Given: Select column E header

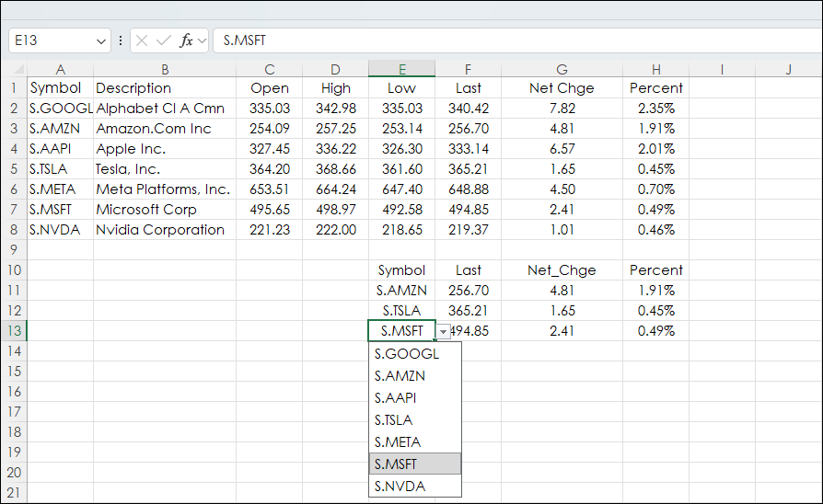Looking at the screenshot, I should point(402,69).
